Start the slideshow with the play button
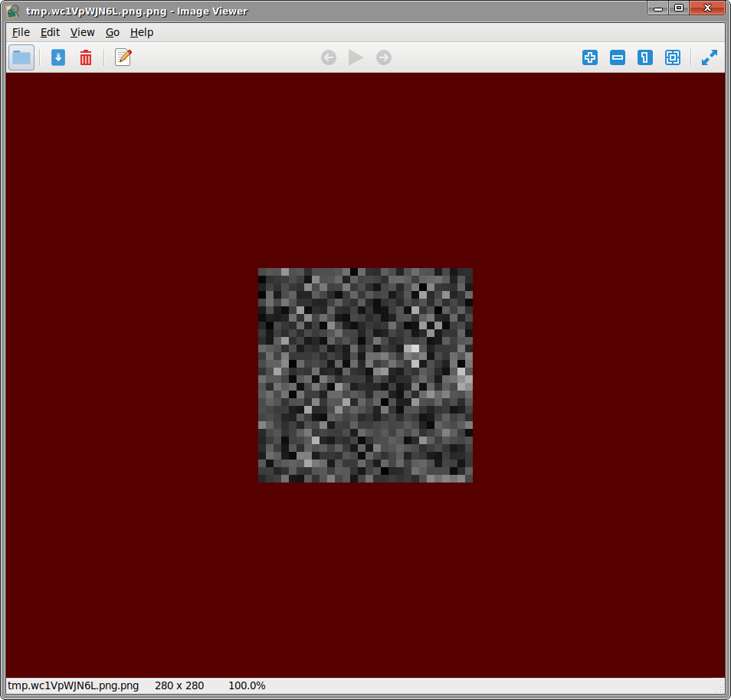This screenshot has width=731, height=700. click(x=356, y=57)
